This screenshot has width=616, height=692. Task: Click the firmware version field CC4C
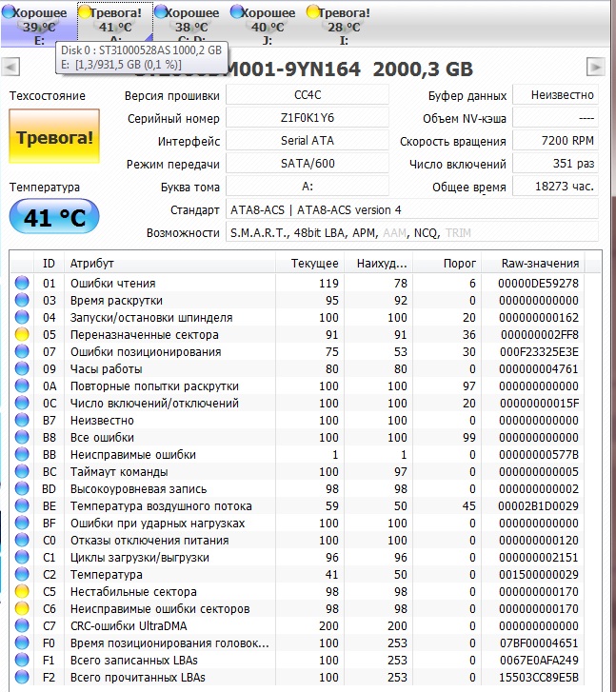pyautogui.click(x=308, y=95)
